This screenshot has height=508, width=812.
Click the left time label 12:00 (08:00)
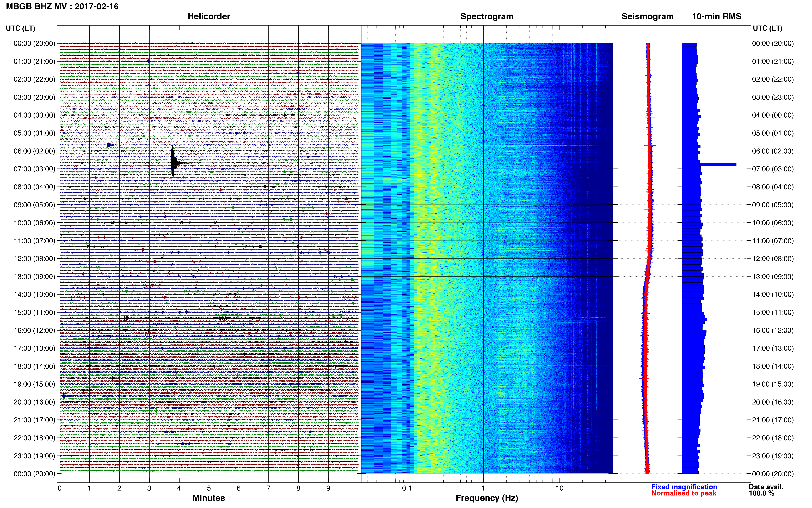pos(34,259)
